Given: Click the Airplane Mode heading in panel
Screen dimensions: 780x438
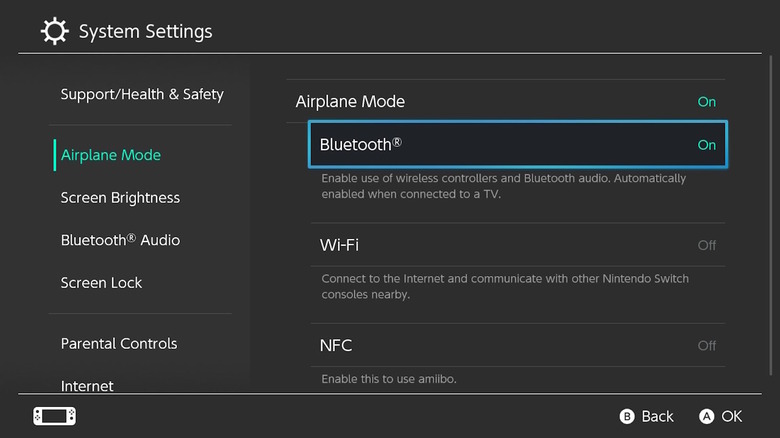Looking at the screenshot, I should tap(350, 102).
